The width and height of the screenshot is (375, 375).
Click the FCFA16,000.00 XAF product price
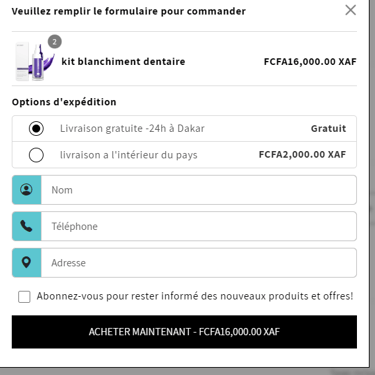(x=310, y=62)
